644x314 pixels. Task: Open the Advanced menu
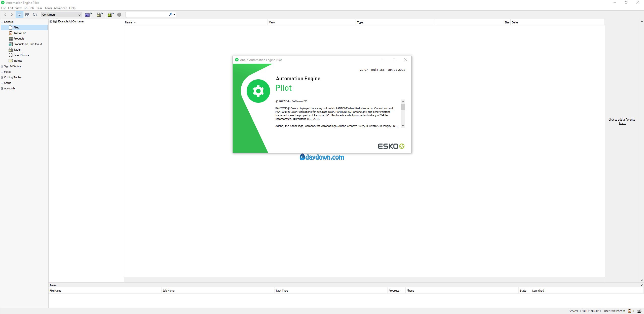point(60,8)
